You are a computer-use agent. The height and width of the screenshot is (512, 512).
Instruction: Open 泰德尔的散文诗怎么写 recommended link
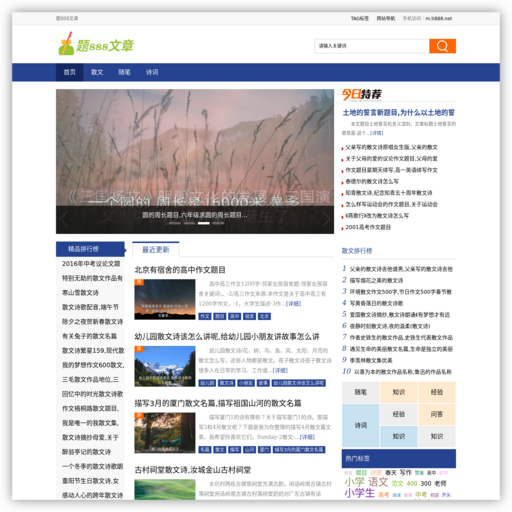tap(372, 182)
